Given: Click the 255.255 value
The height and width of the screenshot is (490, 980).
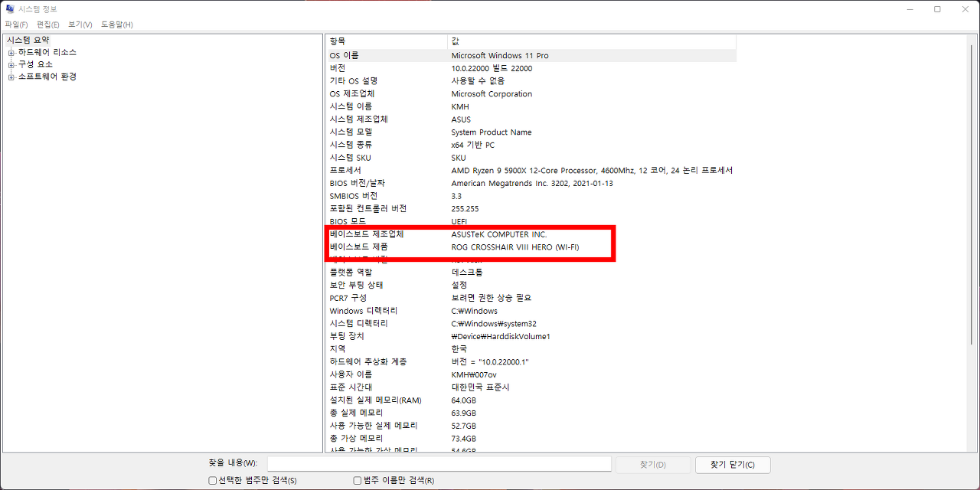Looking at the screenshot, I should click(465, 208).
